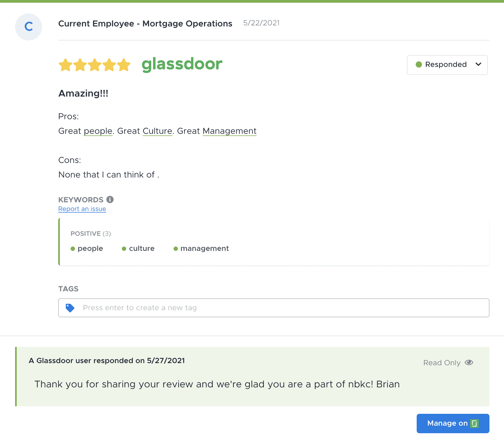
Task: Click the green Responded status dot
Action: pyautogui.click(x=419, y=64)
